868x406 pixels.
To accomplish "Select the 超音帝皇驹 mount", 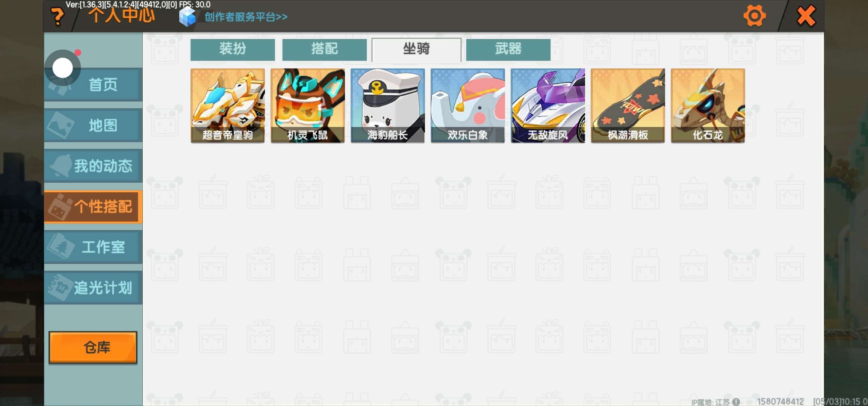I will pos(228,106).
